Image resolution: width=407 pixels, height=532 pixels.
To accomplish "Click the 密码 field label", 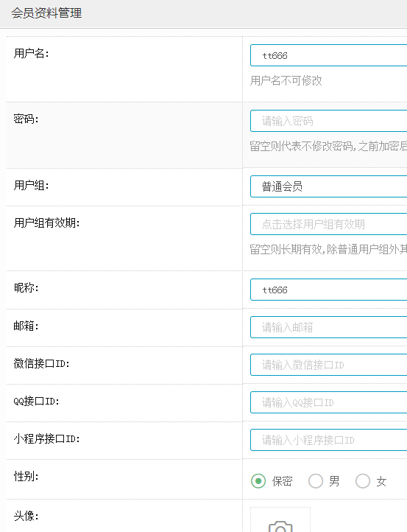I will click(x=26, y=119).
